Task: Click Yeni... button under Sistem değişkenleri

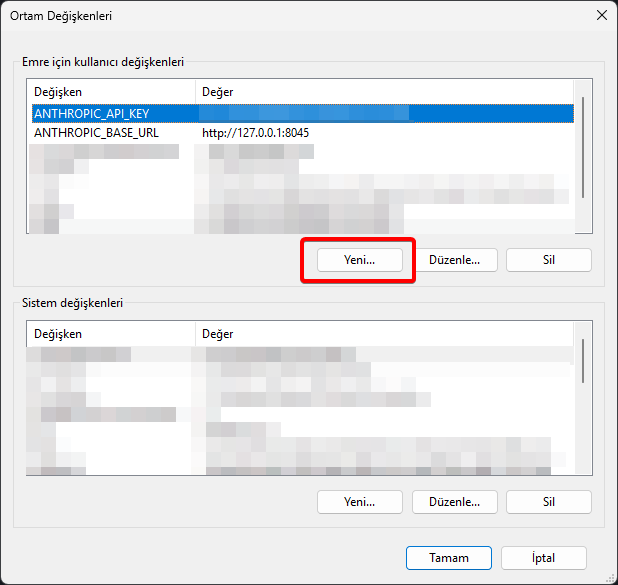Action: (359, 502)
